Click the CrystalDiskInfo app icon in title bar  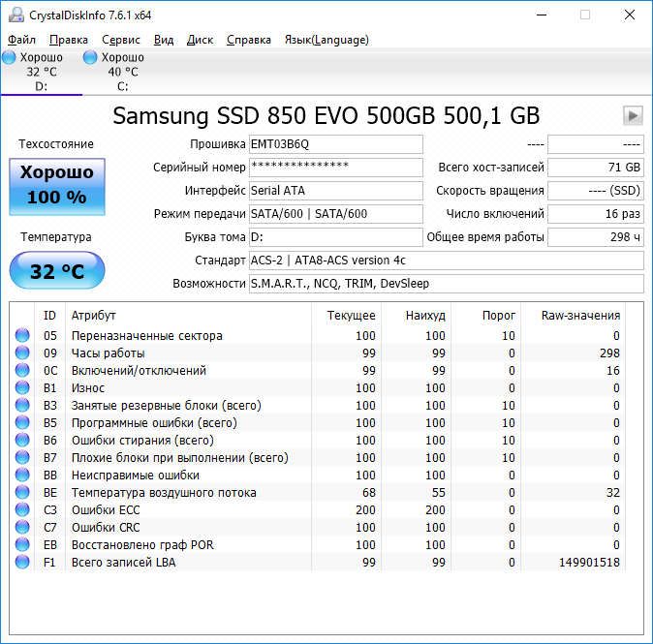point(16,15)
